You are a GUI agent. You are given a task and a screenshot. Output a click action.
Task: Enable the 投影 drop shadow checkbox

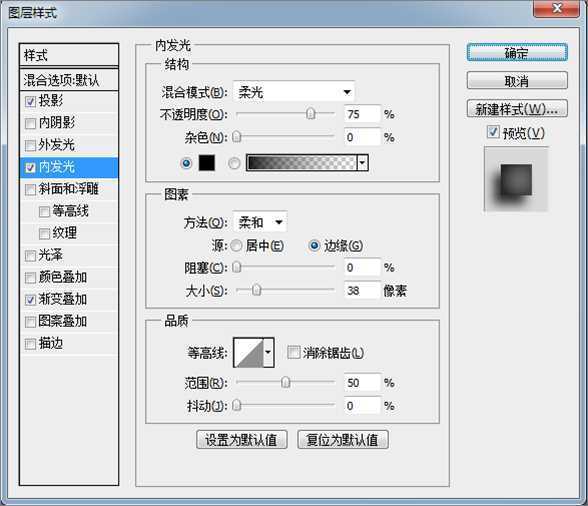pyautogui.click(x=30, y=101)
